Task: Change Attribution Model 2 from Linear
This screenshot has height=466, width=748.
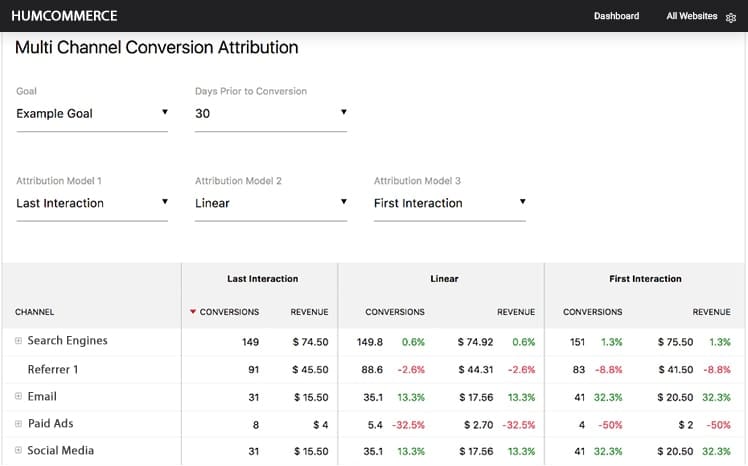Action: 270,203
